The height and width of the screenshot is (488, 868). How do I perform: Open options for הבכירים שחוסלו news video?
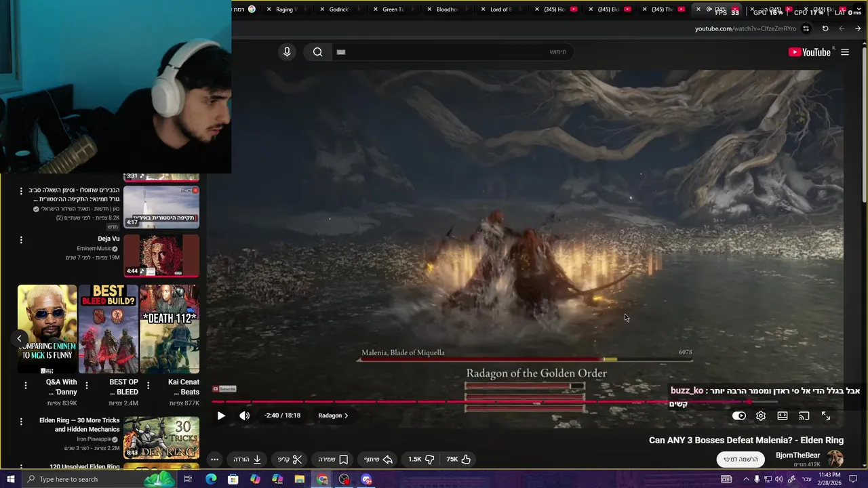click(x=21, y=191)
